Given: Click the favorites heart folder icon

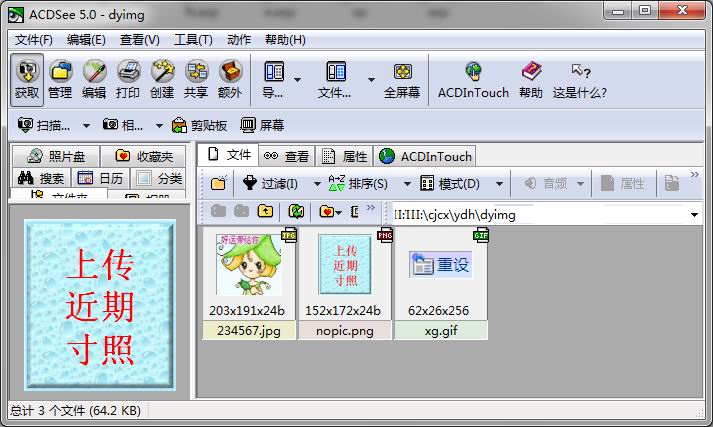Looking at the screenshot, I should [x=327, y=211].
